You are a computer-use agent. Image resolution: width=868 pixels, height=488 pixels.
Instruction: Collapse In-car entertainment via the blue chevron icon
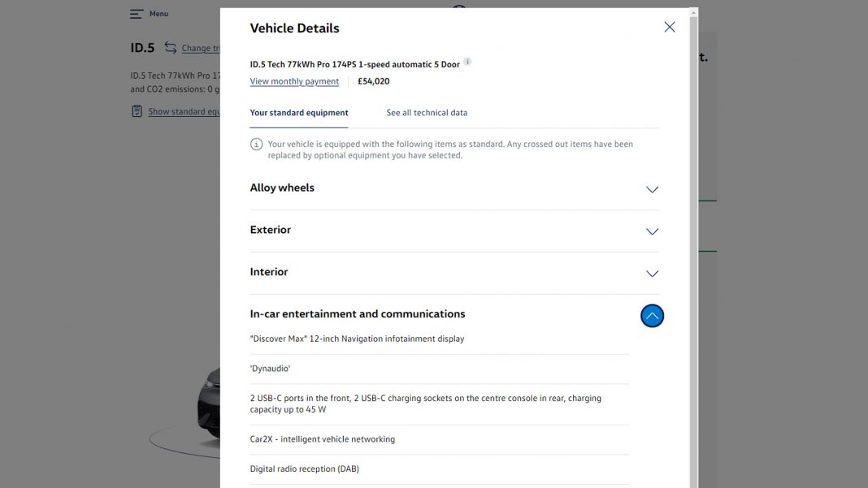pos(651,315)
